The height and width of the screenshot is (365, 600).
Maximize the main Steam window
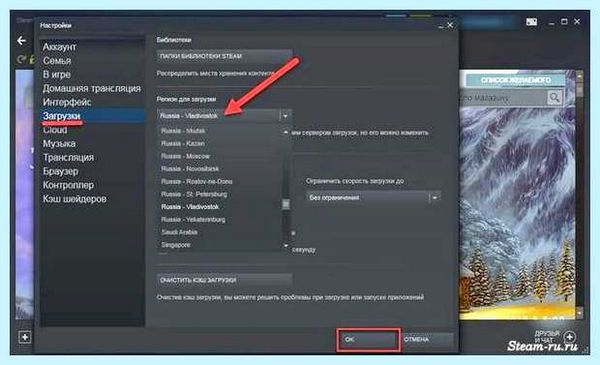click(564, 22)
